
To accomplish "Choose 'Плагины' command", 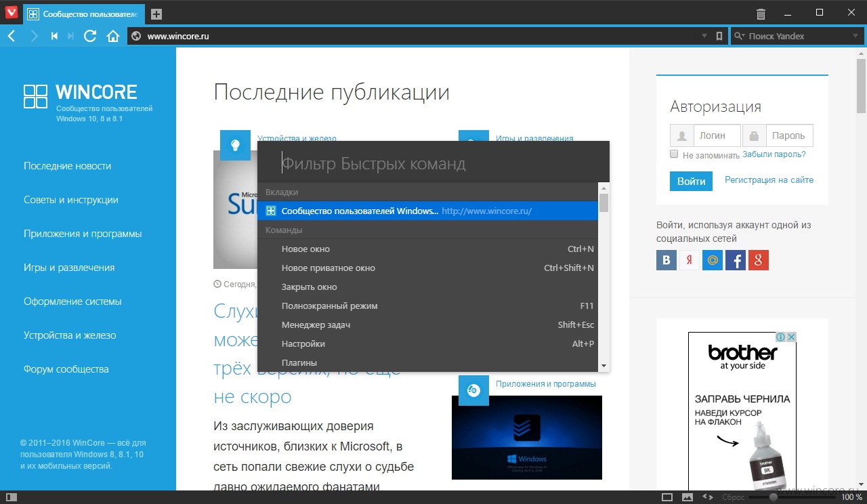I will click(427, 363).
